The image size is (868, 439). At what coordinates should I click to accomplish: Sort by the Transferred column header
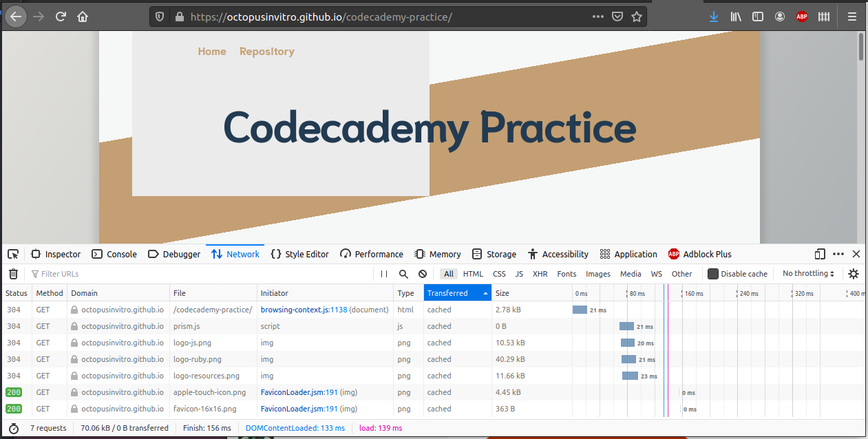pyautogui.click(x=458, y=293)
